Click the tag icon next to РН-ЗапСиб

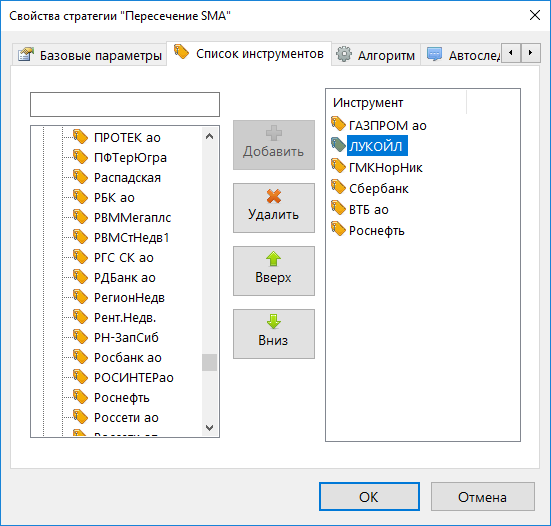80,337
